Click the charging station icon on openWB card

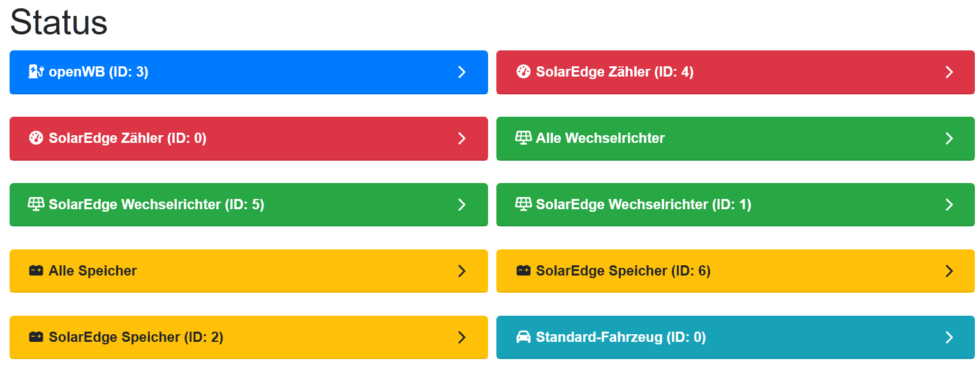pyautogui.click(x=36, y=72)
